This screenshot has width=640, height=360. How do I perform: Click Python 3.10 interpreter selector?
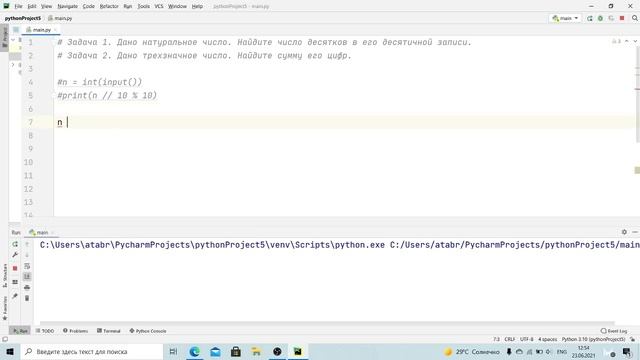coord(593,339)
